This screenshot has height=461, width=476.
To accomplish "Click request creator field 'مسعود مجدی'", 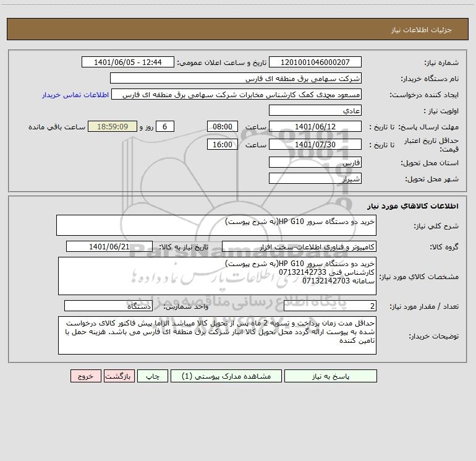I will (237, 94).
